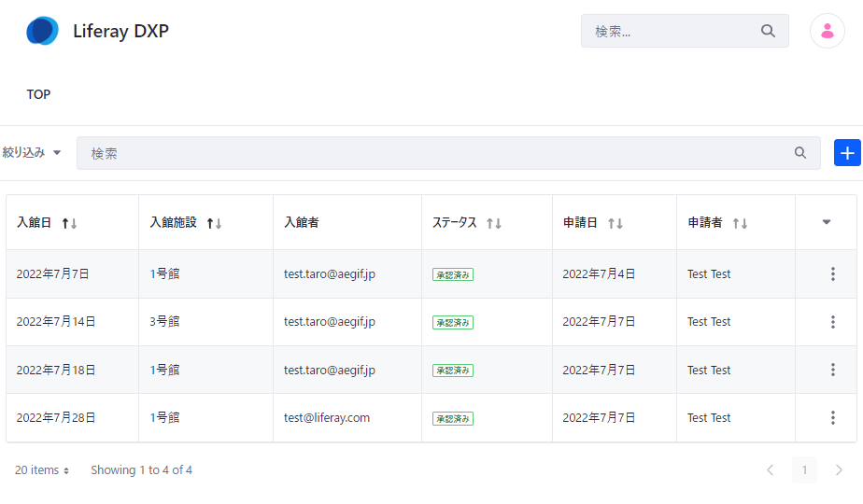The width and height of the screenshot is (863, 504).
Task: Click the Liferay DXP logo icon
Action: point(42,31)
